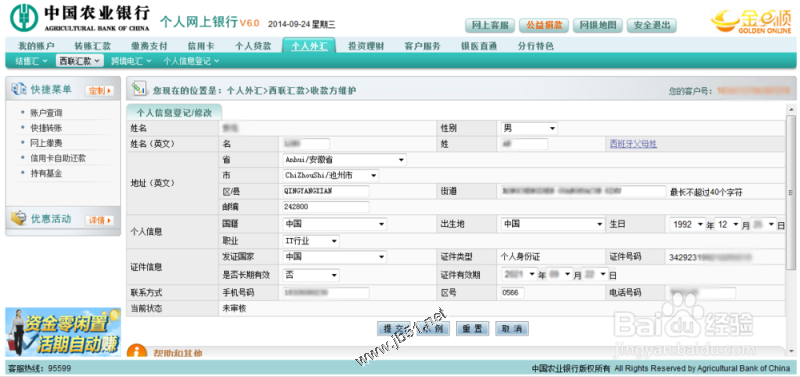Image resolution: width=800 pixels, height=377 pixels.
Task: Expand the 个人信息登记 submenu
Action: [191, 61]
